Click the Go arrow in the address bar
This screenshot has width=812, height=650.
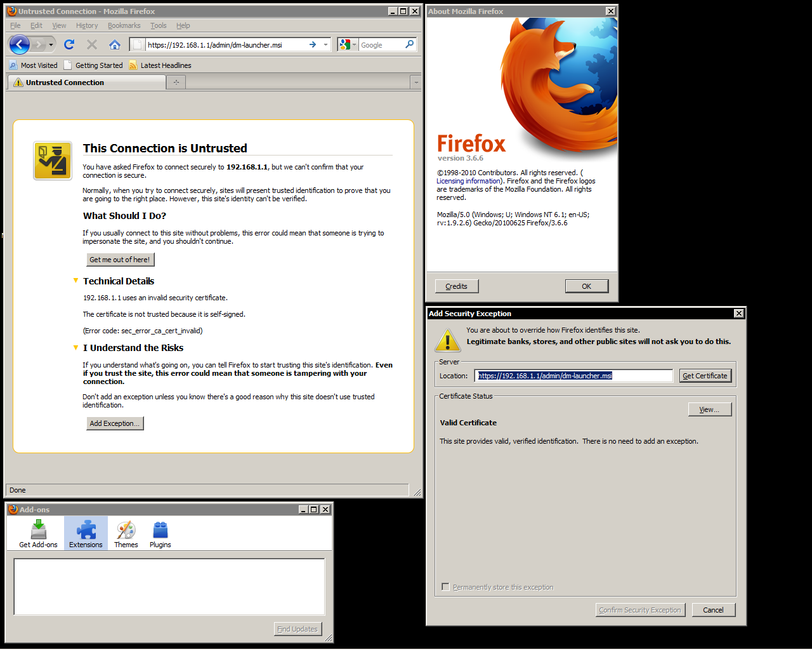[x=313, y=44]
